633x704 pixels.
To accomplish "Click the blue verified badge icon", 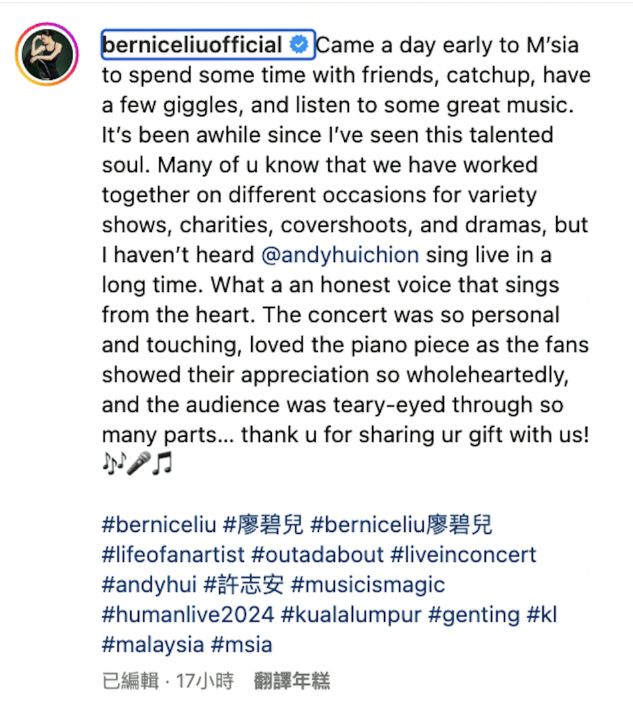I will (x=299, y=45).
